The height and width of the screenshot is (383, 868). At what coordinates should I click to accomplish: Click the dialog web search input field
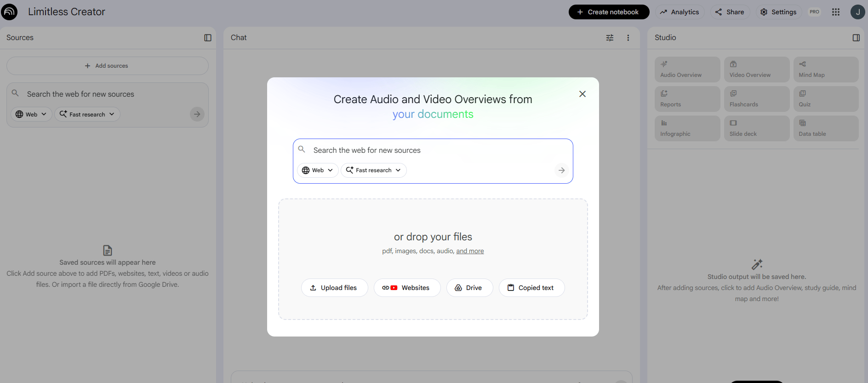[432, 150]
